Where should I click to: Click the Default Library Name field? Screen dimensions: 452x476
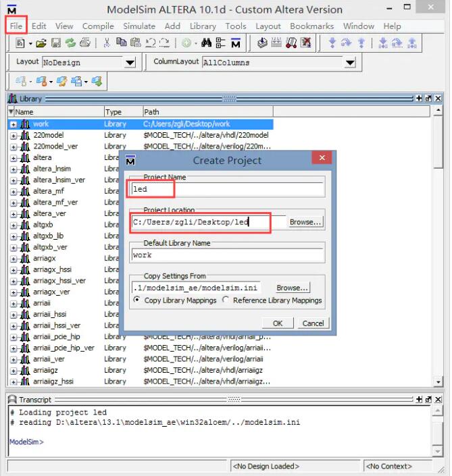tap(228, 255)
